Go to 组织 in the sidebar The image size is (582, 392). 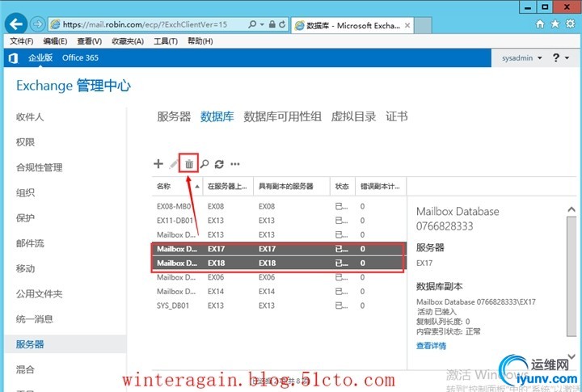(25, 192)
